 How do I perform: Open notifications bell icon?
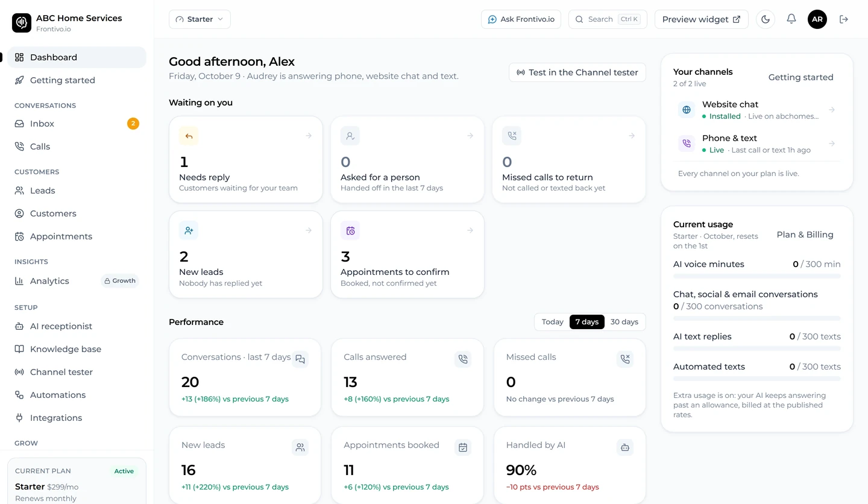pyautogui.click(x=791, y=19)
